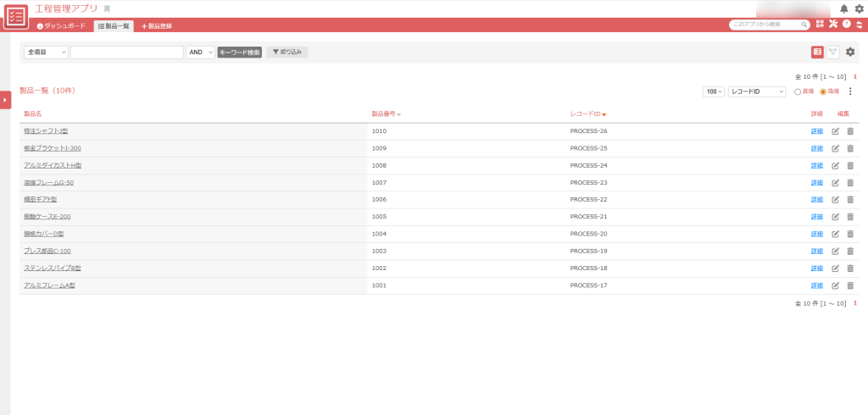Open the レコードID sort field dropdown
This screenshot has height=415, width=868.
tap(757, 91)
